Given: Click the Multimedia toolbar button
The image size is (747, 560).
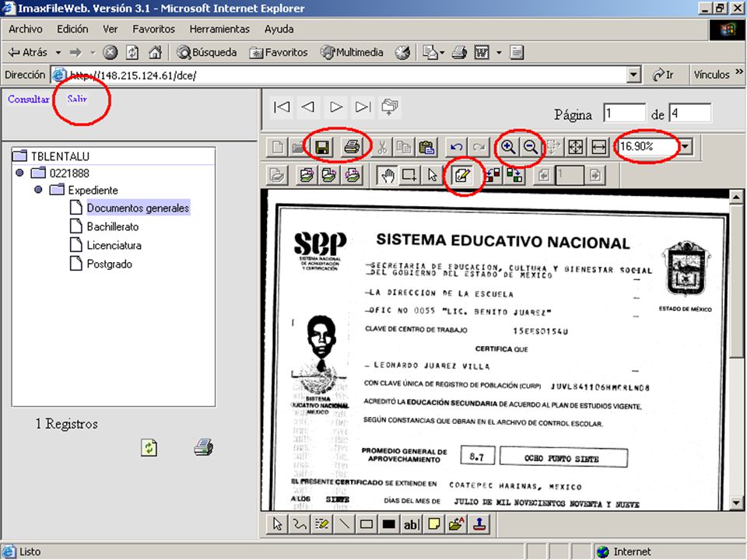Looking at the screenshot, I should coord(352,52).
